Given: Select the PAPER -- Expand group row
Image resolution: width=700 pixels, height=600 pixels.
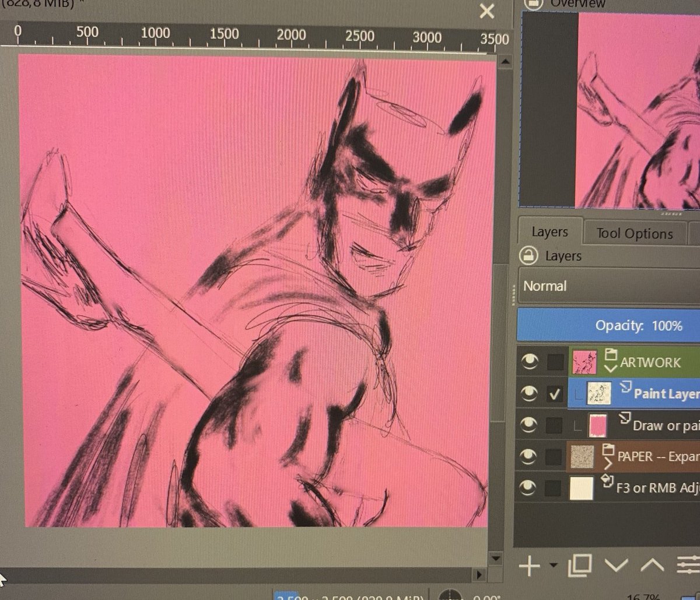Looking at the screenshot, I should coord(633,456).
